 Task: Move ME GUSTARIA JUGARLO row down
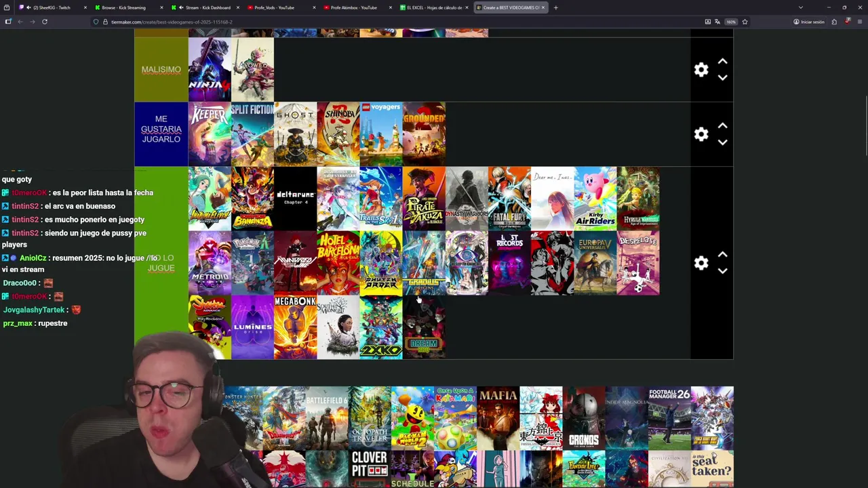pos(723,142)
